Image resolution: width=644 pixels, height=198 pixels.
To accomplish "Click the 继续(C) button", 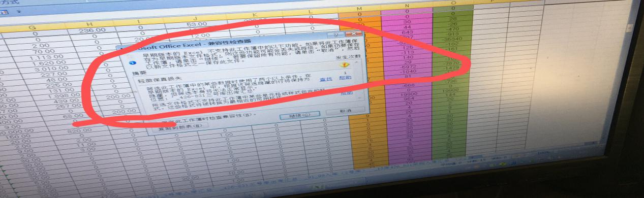I will coord(300,116).
